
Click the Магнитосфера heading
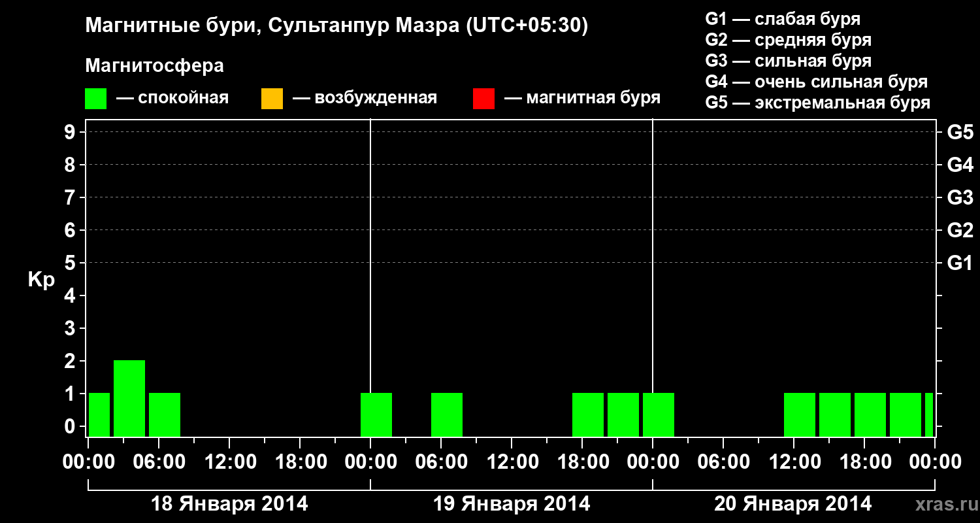tap(155, 66)
